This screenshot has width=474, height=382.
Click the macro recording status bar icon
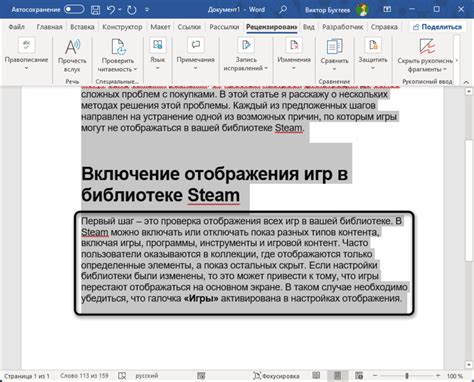pos(201,376)
